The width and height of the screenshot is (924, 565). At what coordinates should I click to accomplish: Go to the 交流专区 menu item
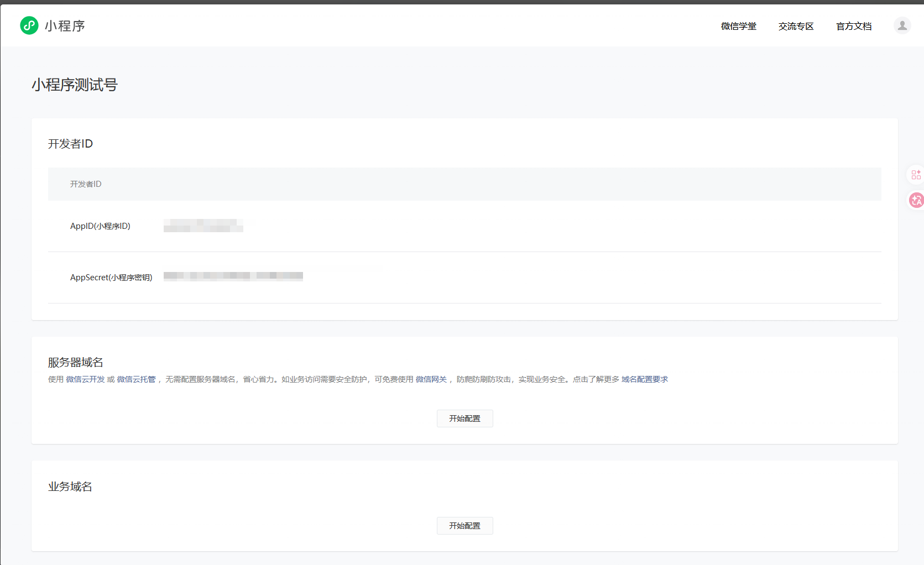796,26
